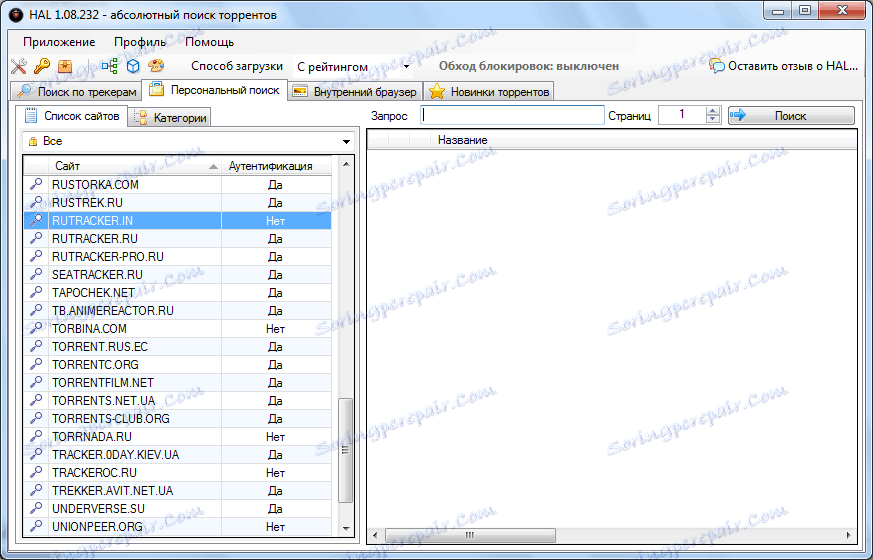
Task: Click search icon beside TORBINA.COM
Action: click(36, 328)
